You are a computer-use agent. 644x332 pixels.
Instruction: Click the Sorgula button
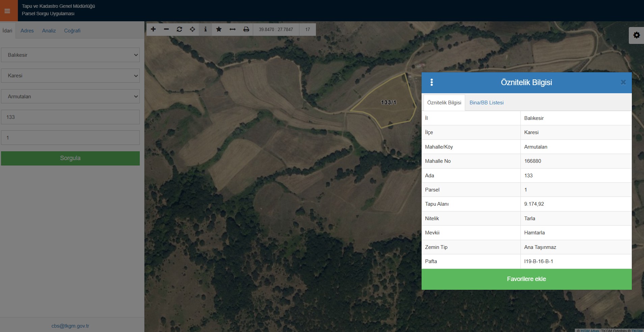click(70, 158)
